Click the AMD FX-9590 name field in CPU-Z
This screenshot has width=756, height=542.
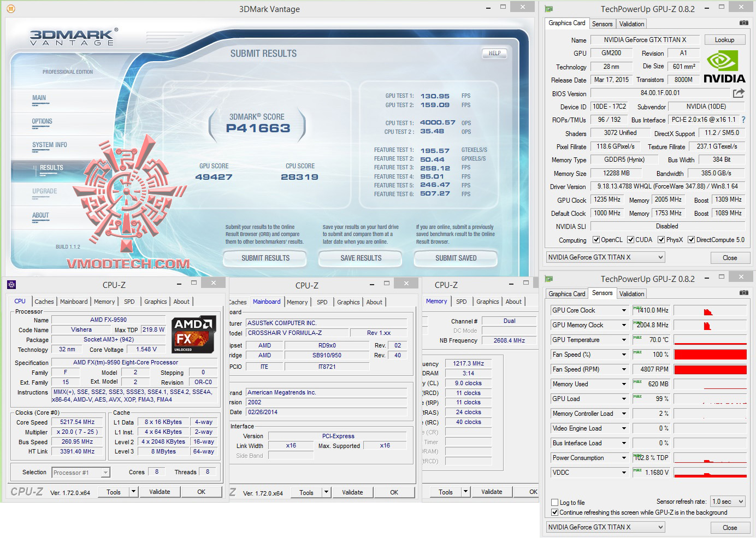pos(108,320)
